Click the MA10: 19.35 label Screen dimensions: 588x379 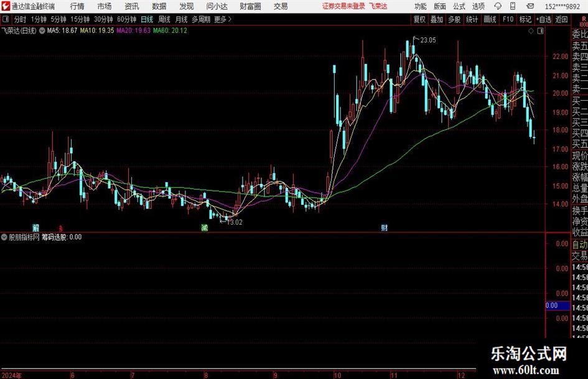96,30
